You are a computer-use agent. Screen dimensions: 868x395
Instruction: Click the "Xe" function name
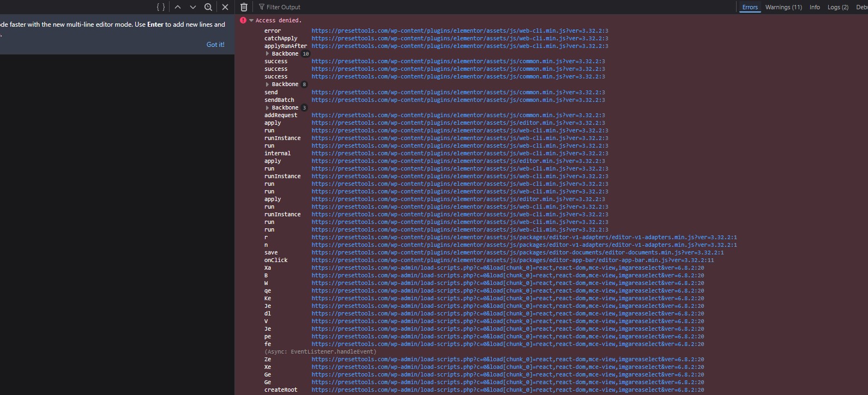(268, 367)
